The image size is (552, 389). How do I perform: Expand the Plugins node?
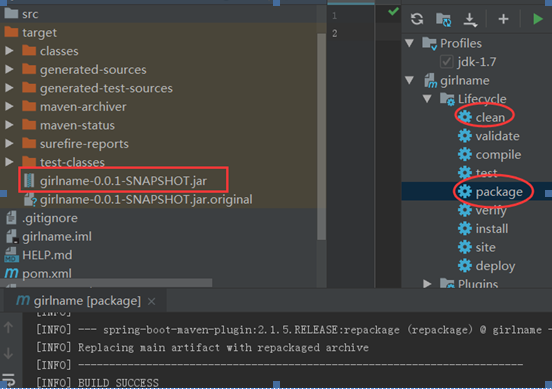pos(427,283)
